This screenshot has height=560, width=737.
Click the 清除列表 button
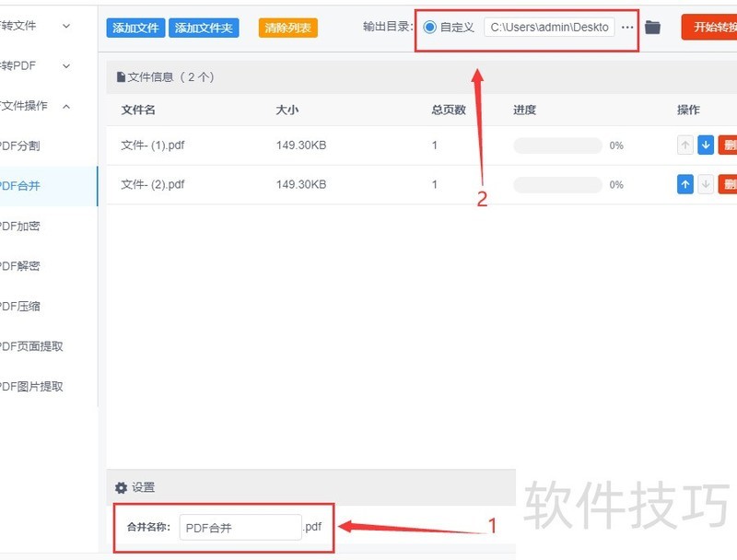(x=287, y=28)
